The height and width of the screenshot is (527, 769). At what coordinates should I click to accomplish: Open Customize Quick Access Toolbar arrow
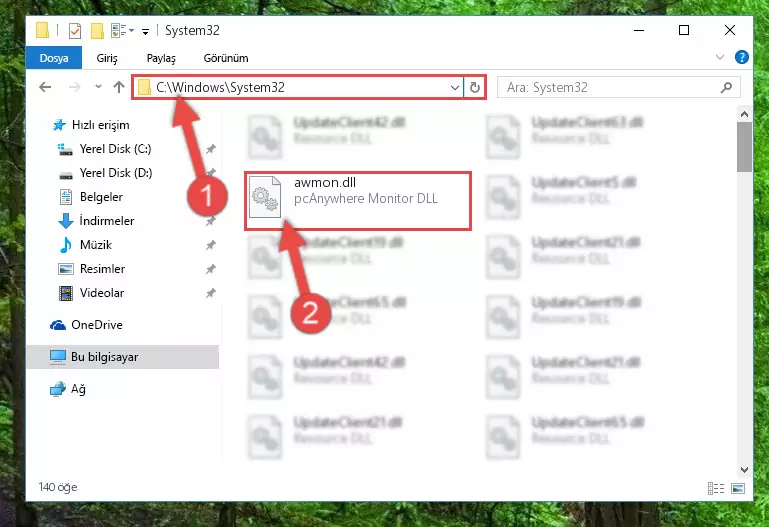(145, 32)
